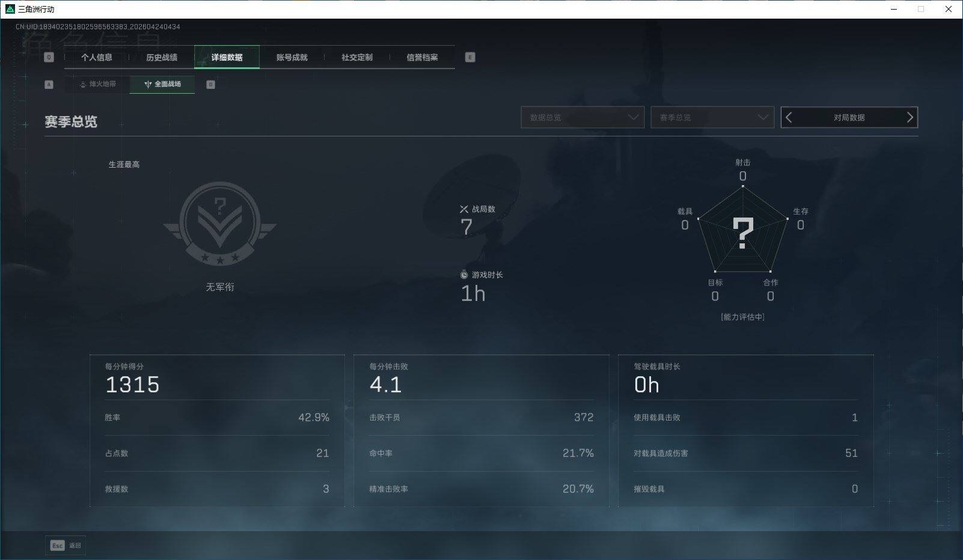Click the E key hint icon
Screen dimensions: 963x560
pyautogui.click(x=470, y=57)
